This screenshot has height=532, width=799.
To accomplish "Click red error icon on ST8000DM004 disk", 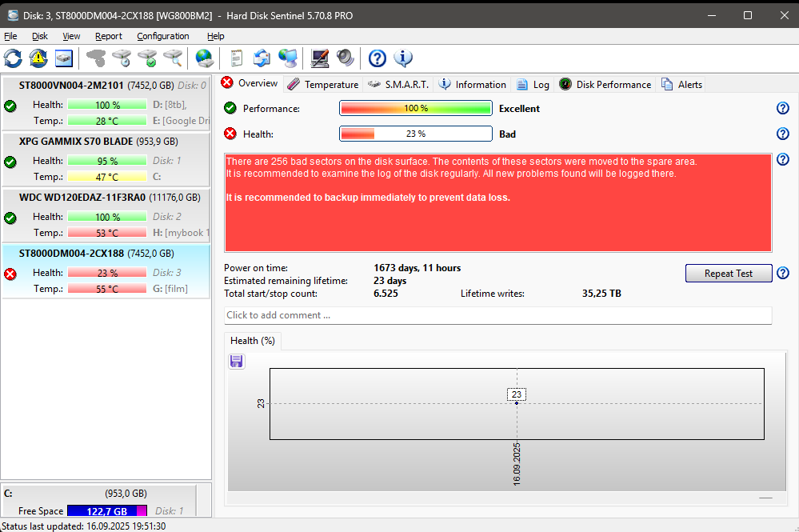I will tap(10, 274).
